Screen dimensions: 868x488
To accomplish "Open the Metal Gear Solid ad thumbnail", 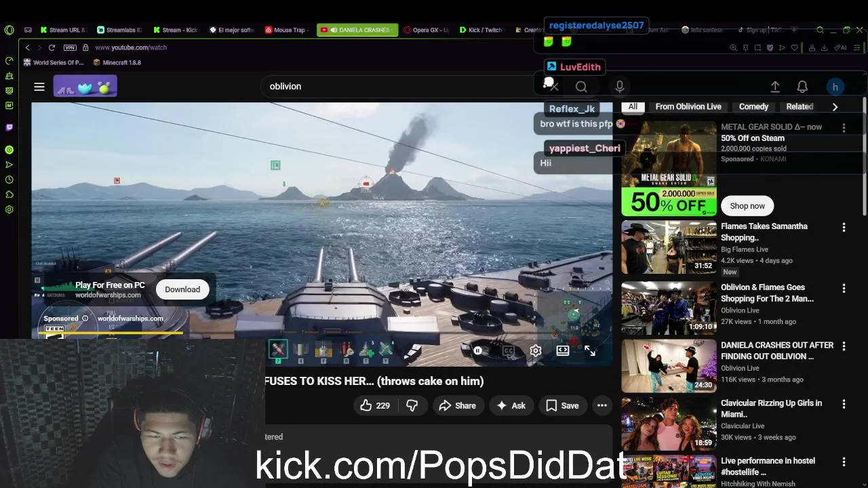I will [669, 168].
